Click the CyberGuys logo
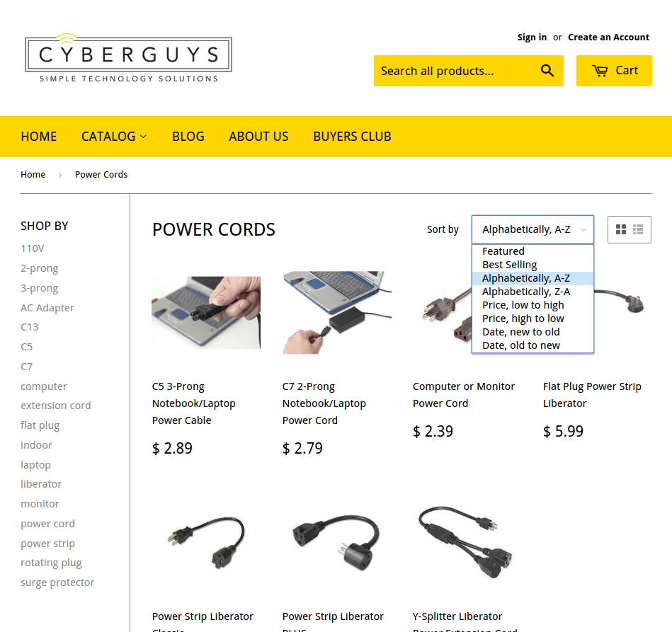 click(128, 58)
